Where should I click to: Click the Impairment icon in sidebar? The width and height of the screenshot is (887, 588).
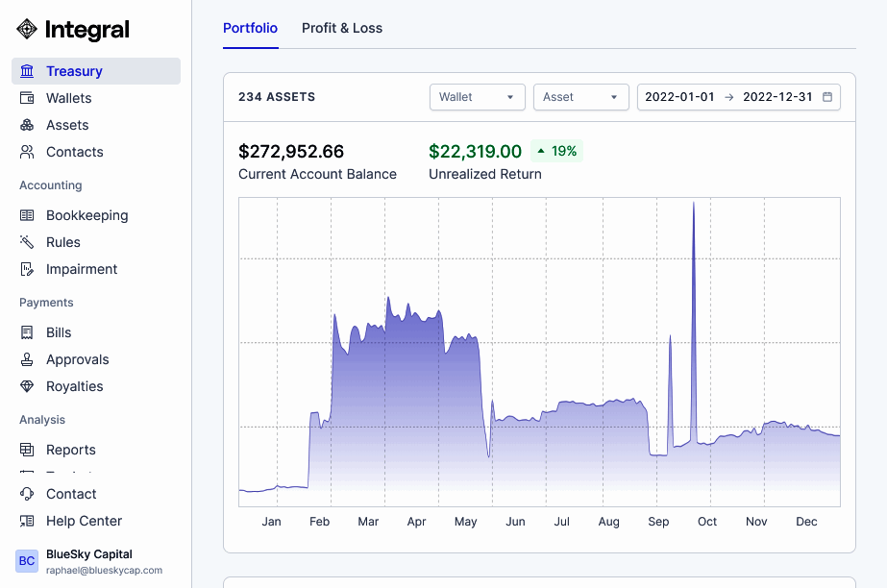pos(27,269)
